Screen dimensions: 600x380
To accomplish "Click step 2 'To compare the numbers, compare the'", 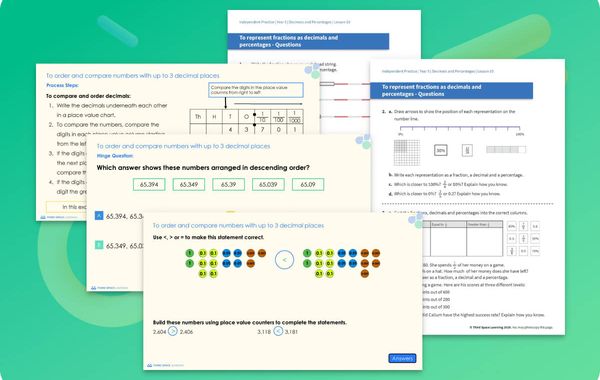I will (x=108, y=124).
